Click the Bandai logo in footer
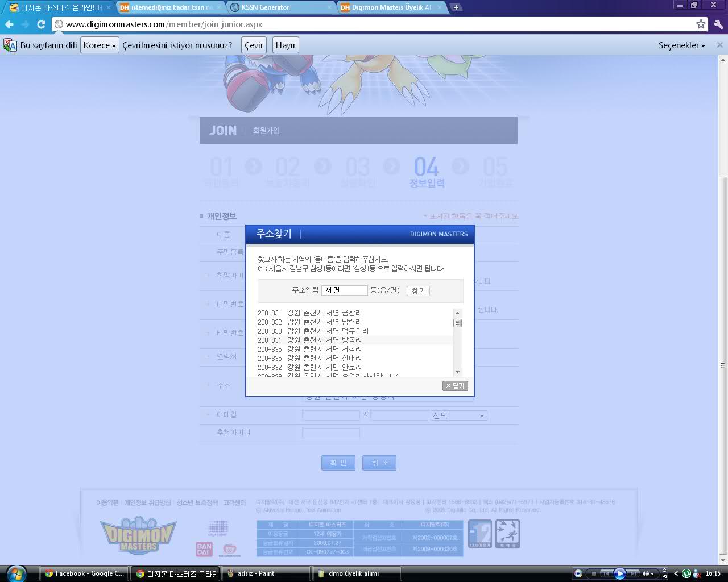728x582 pixels. pos(204,549)
